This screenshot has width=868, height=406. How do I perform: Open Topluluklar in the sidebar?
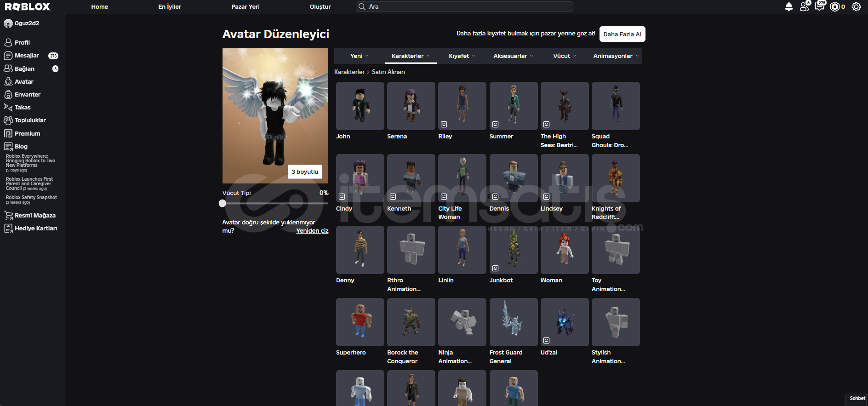point(30,120)
